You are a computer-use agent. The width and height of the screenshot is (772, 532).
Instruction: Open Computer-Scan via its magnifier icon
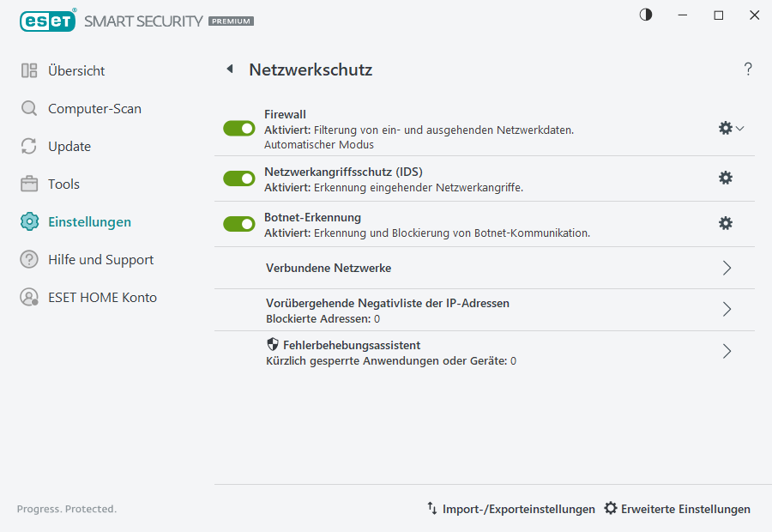pos(30,108)
